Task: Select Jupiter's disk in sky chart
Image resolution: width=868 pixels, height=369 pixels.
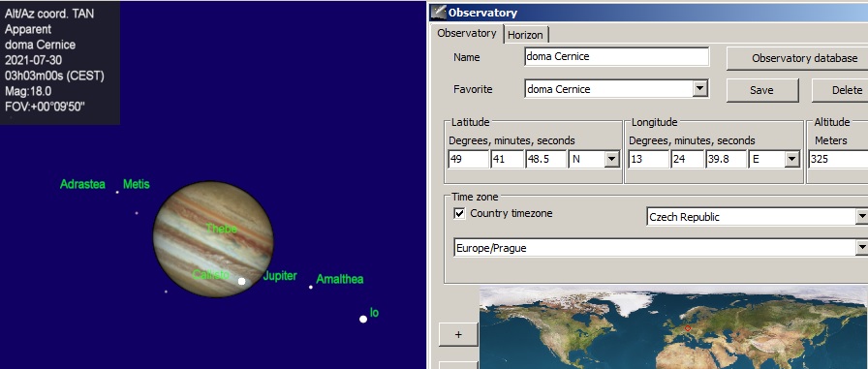Action: pyautogui.click(x=213, y=239)
